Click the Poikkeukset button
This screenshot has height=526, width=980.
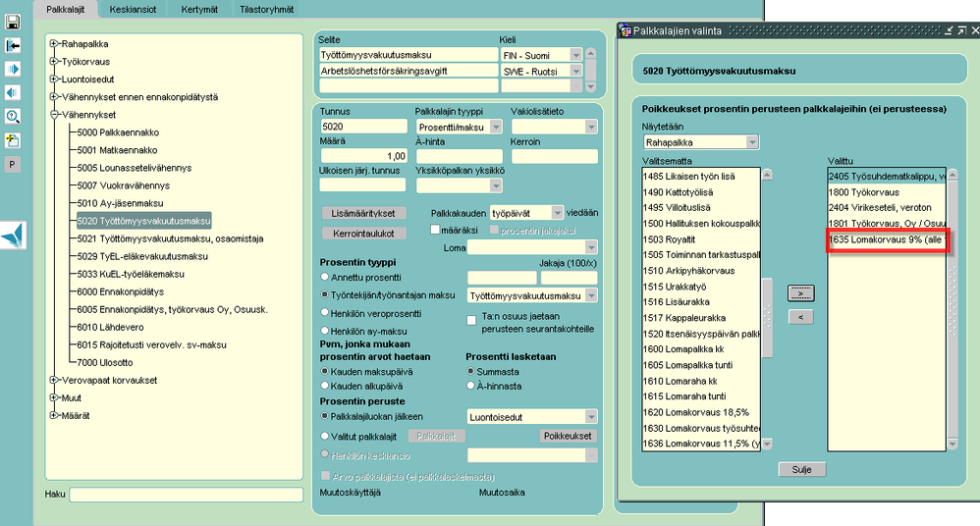568,436
